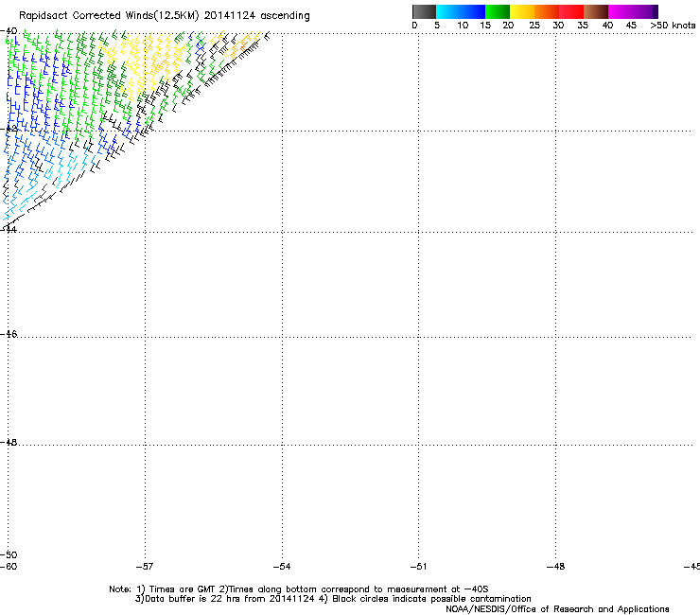The image size is (700, 615).
Task: Click the green 15-20 knots legend swatch
Action: pyautogui.click(x=498, y=11)
